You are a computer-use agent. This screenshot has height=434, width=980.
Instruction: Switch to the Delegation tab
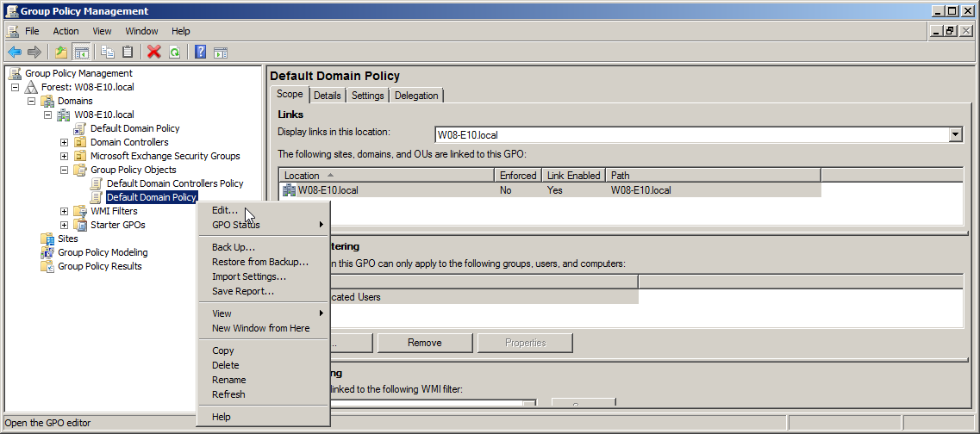[416, 96]
